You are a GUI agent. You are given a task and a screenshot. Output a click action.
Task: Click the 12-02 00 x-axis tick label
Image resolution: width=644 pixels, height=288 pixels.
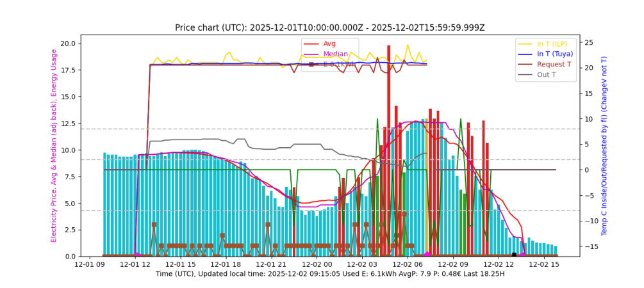click(x=317, y=264)
